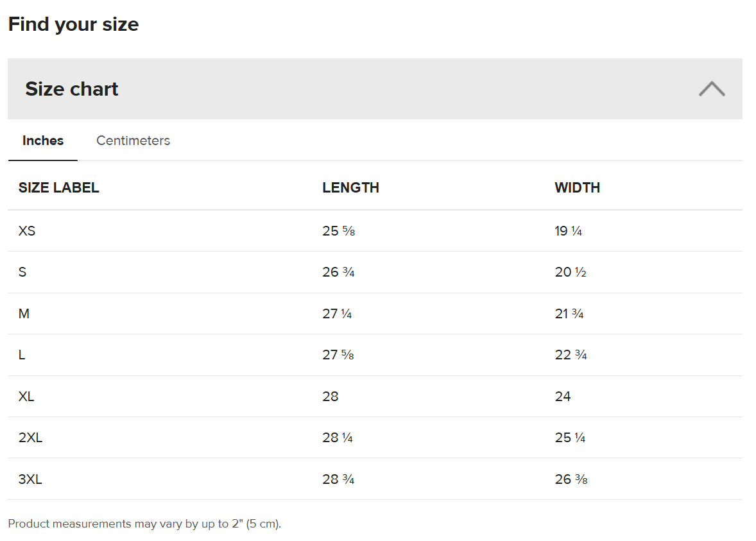Switch to the Centimeters tab

point(133,141)
